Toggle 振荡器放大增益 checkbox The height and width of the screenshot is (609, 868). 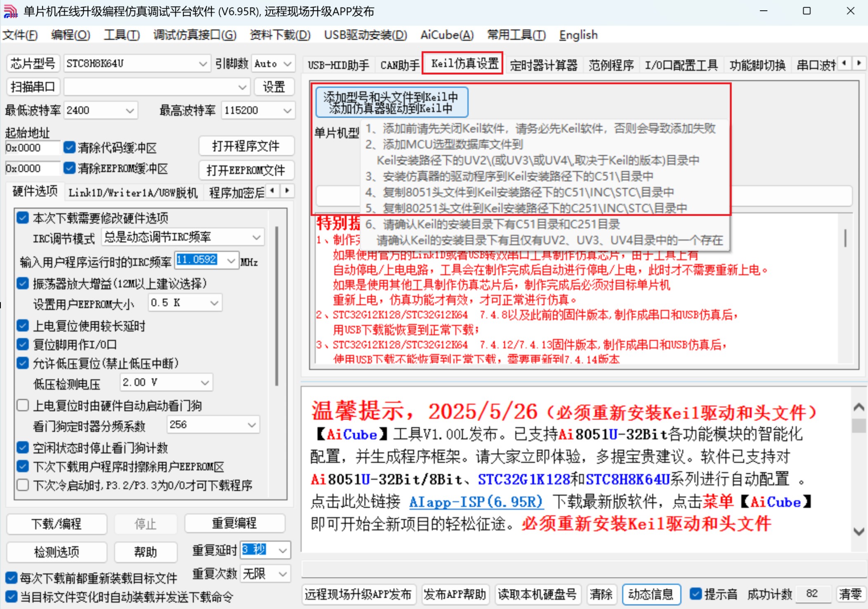23,283
